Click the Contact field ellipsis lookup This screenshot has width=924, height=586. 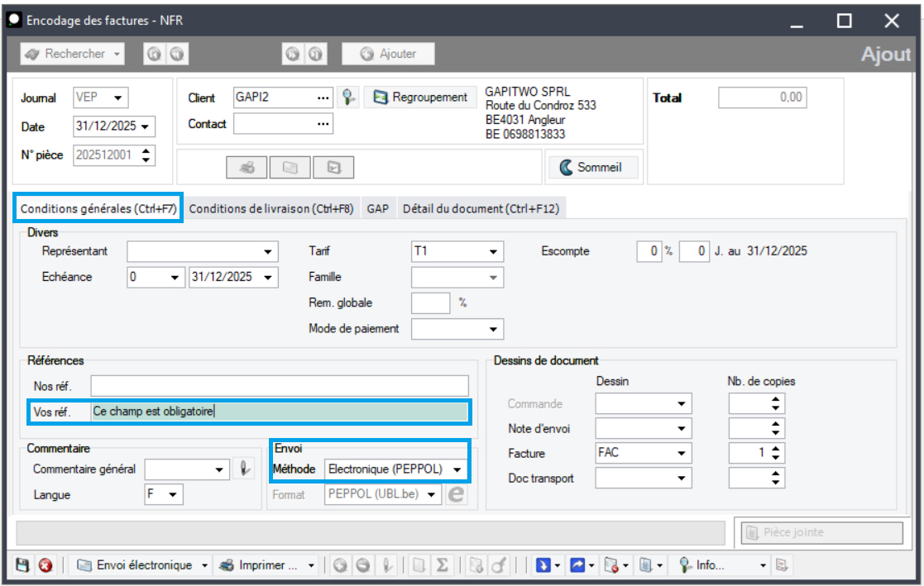click(x=323, y=124)
